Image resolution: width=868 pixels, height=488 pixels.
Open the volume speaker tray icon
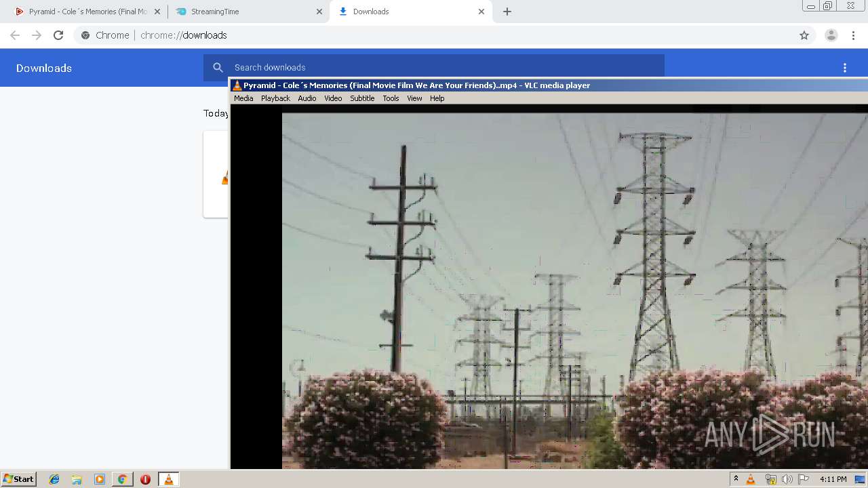click(787, 479)
